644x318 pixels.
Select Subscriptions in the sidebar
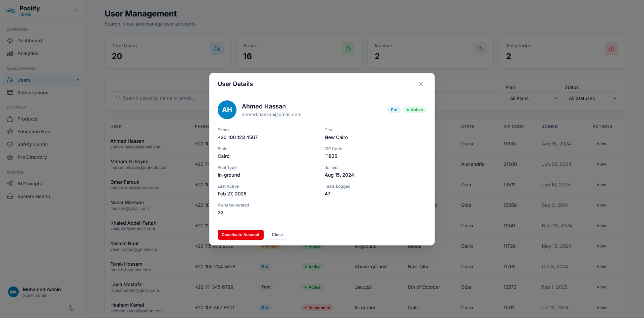click(x=43, y=93)
